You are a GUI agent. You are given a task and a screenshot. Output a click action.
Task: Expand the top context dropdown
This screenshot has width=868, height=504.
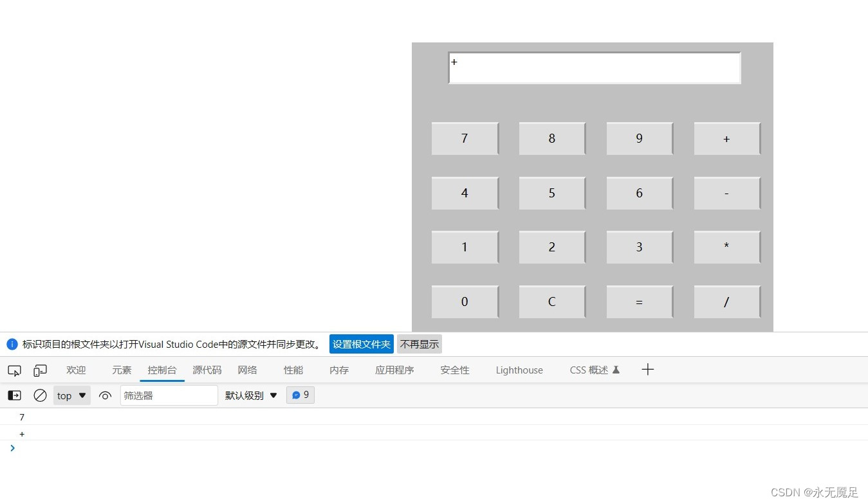point(71,395)
